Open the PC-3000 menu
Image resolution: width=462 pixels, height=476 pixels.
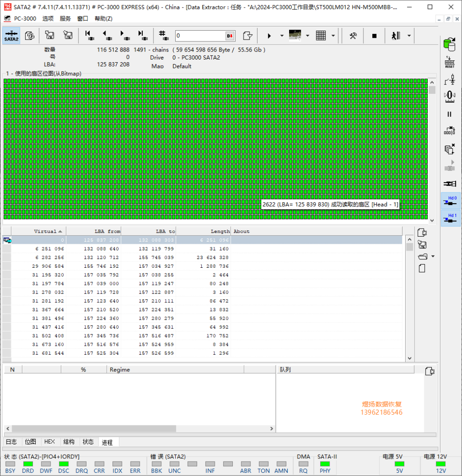(25, 19)
